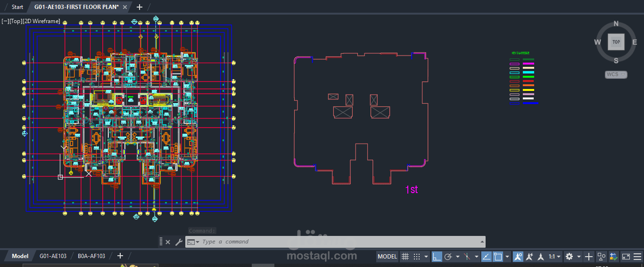Click the 2D object snap icon
The image size is (644, 267).
pos(498,257)
